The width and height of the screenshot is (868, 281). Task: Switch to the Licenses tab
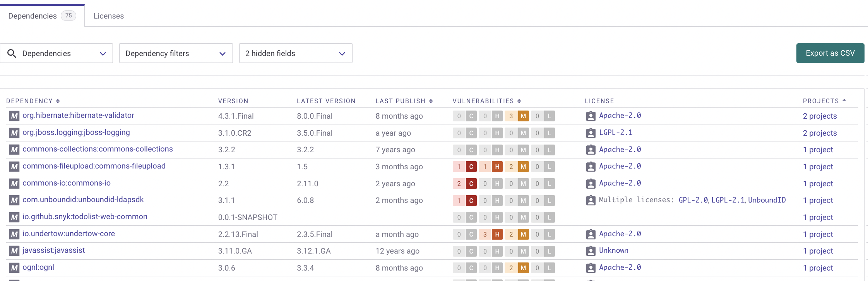(x=109, y=16)
